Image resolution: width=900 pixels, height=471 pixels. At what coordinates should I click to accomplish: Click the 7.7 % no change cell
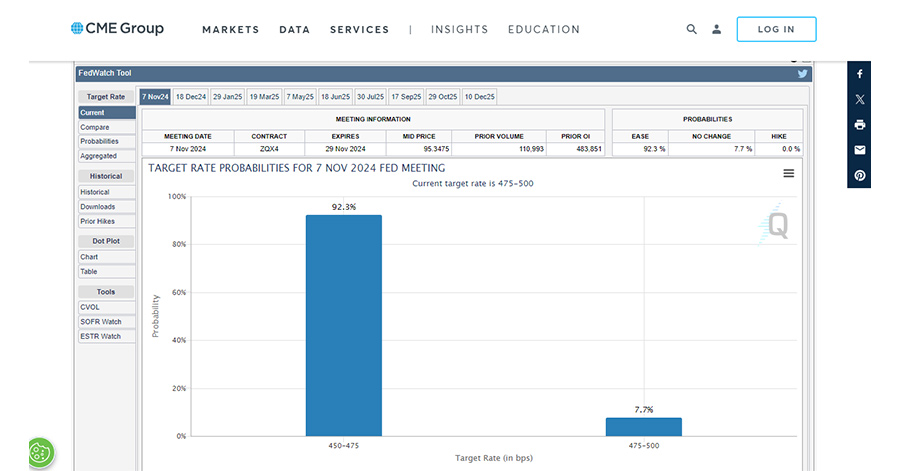coord(711,149)
